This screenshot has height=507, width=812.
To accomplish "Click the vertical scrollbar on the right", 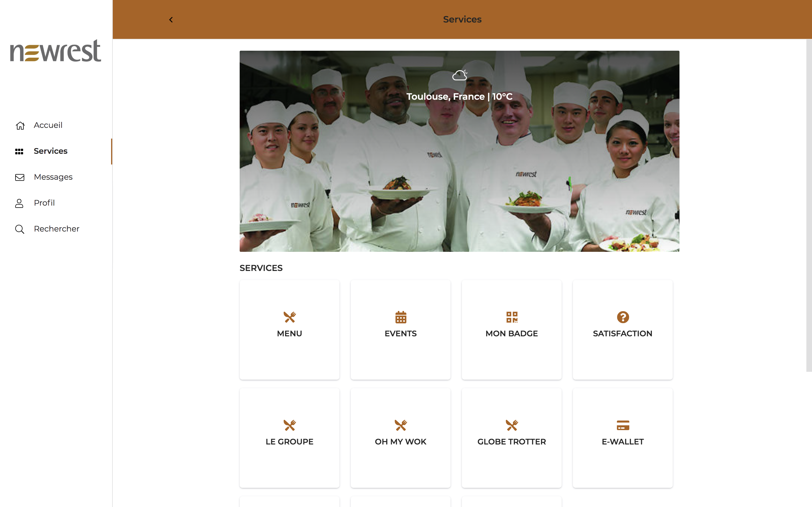I will pyautogui.click(x=809, y=205).
